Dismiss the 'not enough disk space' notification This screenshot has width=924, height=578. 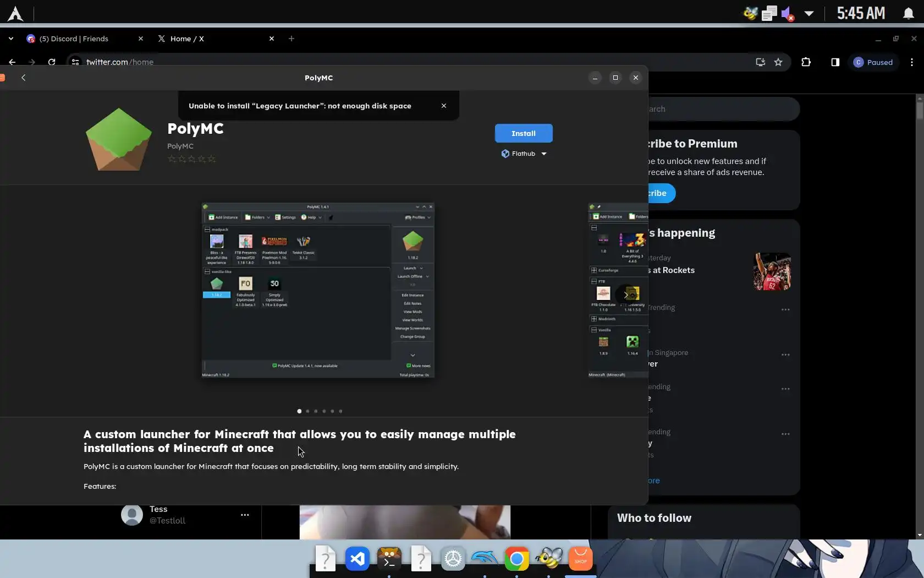coord(444,106)
